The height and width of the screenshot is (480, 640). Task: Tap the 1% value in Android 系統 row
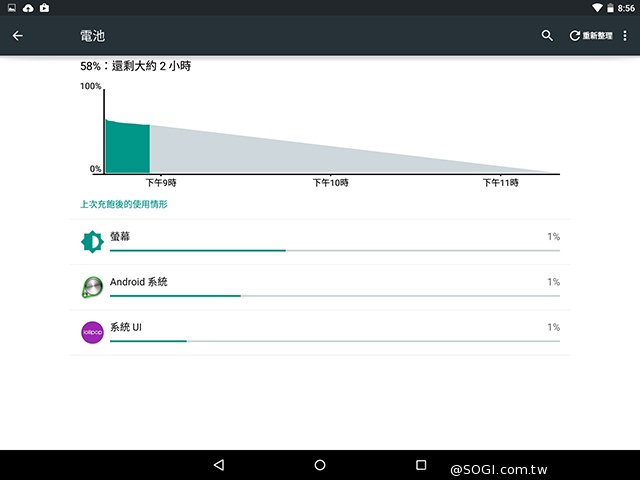(x=553, y=282)
